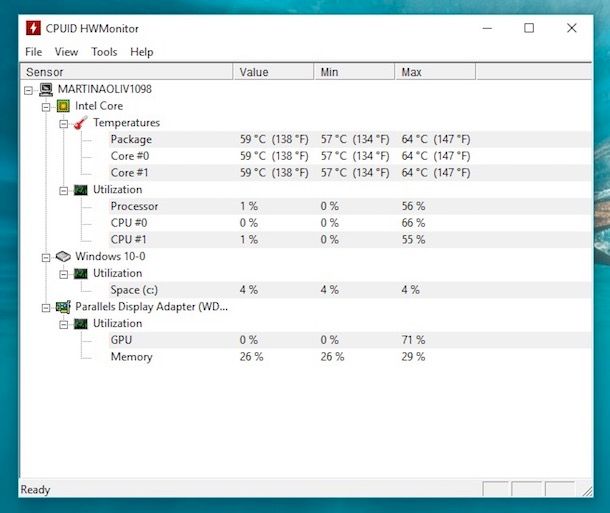
Task: Collapse the MARTINAOLIV1098 root node
Action: (x=28, y=90)
